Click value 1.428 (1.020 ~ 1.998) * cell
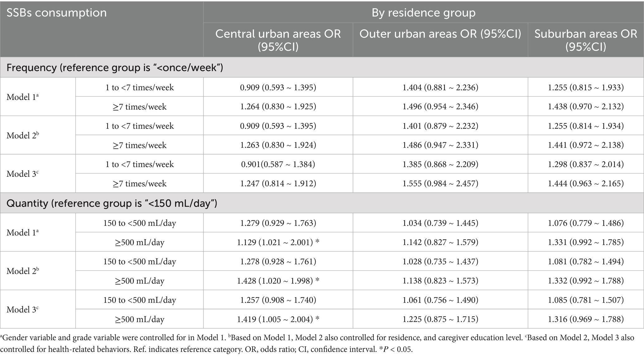The image size is (644, 357). coord(278,281)
